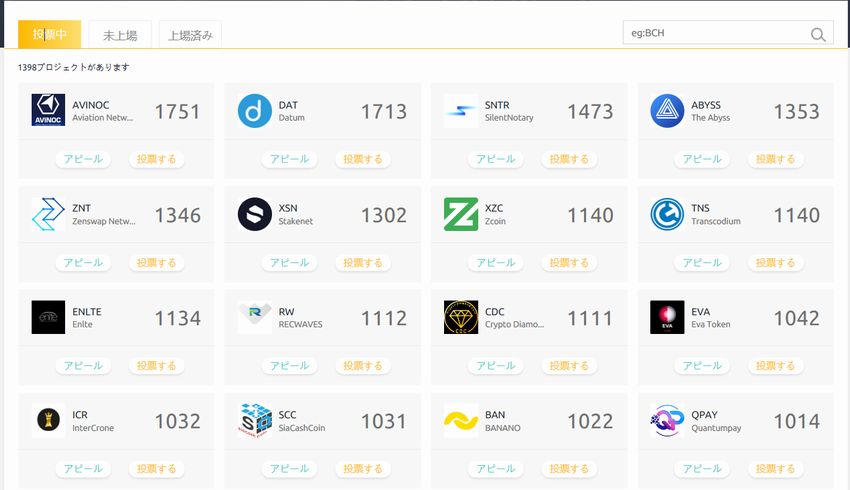850x490 pixels.
Task: Vote for SNTR SilentNotary
Action: pyautogui.click(x=569, y=159)
